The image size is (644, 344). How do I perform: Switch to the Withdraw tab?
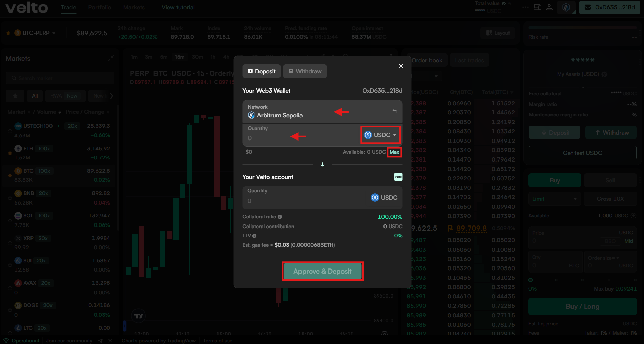pyautogui.click(x=305, y=71)
